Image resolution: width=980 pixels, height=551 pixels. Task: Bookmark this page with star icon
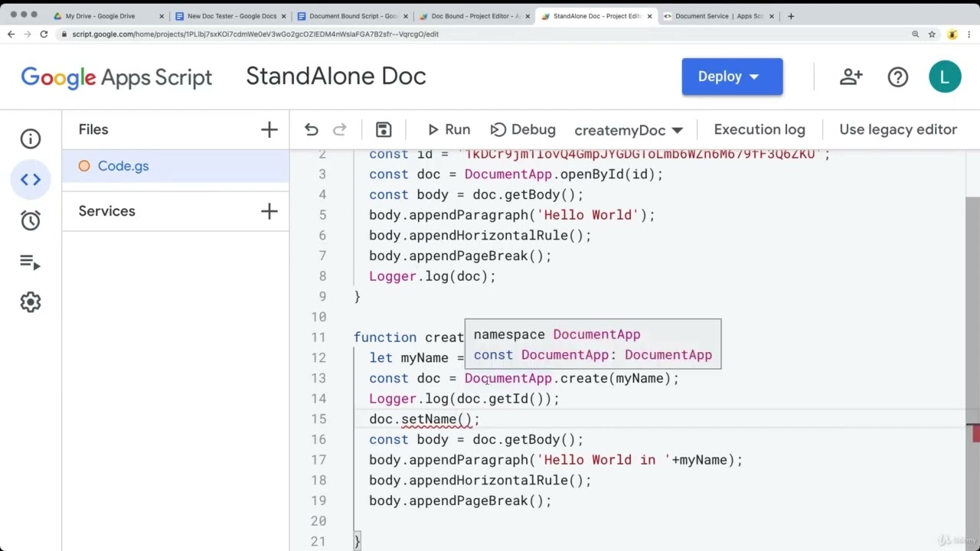click(x=932, y=34)
